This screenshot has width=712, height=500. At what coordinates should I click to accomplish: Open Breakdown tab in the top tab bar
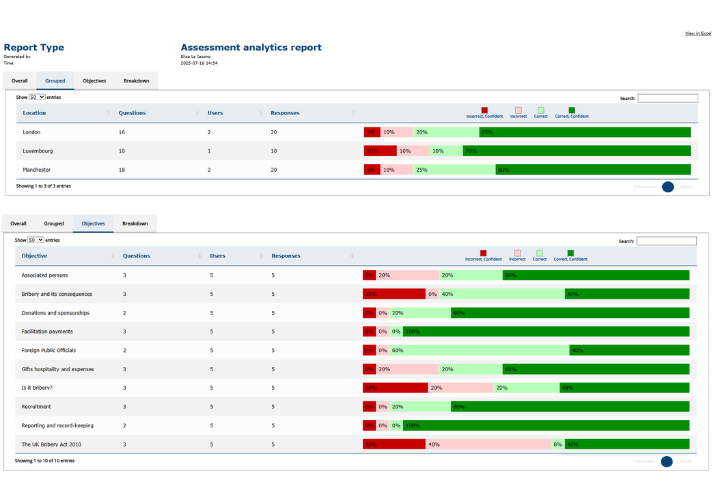pyautogui.click(x=136, y=80)
